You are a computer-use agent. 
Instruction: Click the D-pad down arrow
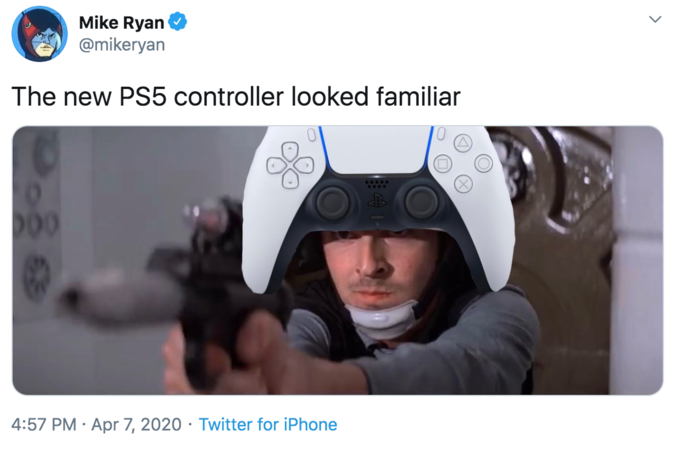point(290,179)
